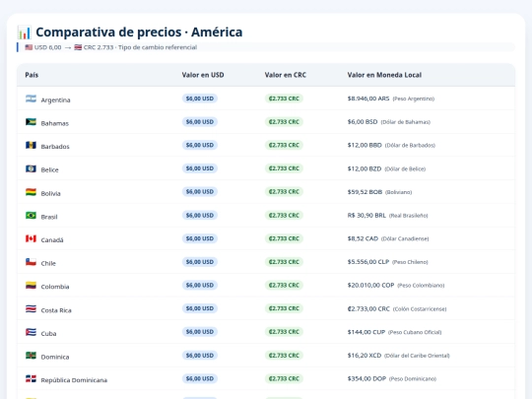Click the $12,00 BBD value
The height and width of the screenshot is (399, 532).
pyautogui.click(x=365, y=145)
